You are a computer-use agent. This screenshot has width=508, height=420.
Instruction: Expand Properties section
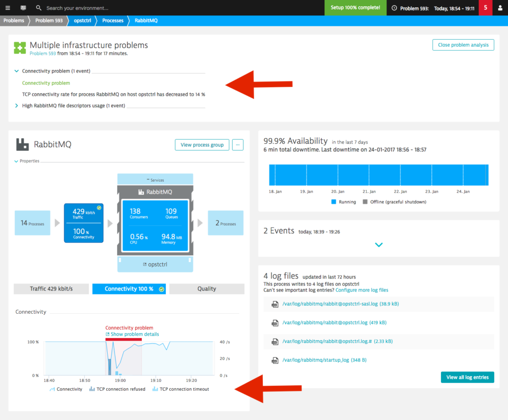27,161
